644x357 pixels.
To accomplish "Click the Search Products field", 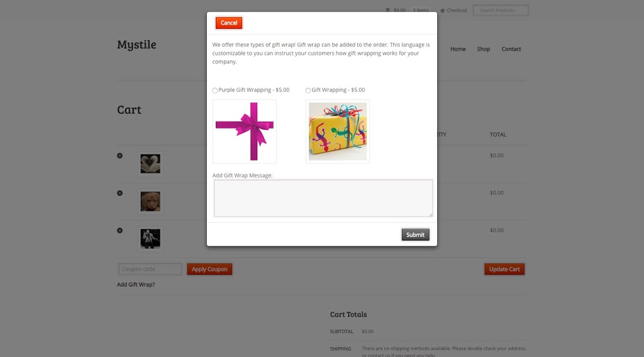I will 501,10.
